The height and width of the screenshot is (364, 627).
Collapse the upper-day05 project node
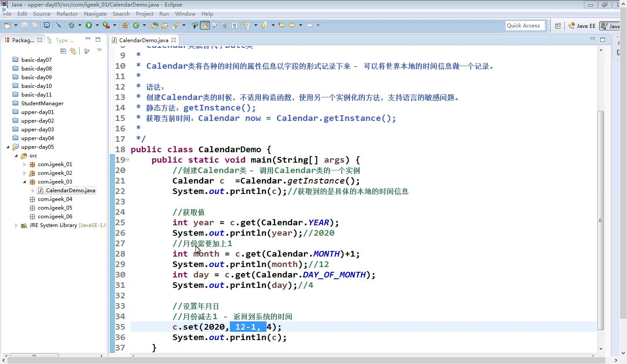point(8,147)
